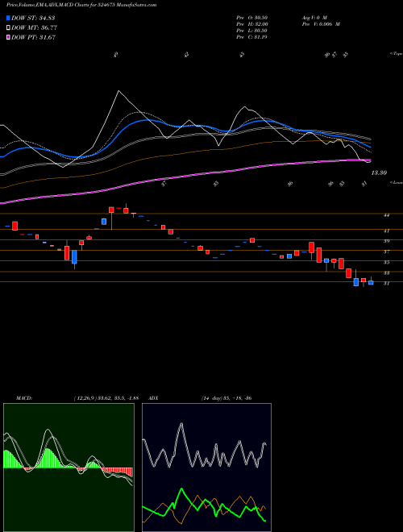This screenshot has height=532, width=403.
Task: Click the 'ADX' panel heading
Action: pos(153,398)
